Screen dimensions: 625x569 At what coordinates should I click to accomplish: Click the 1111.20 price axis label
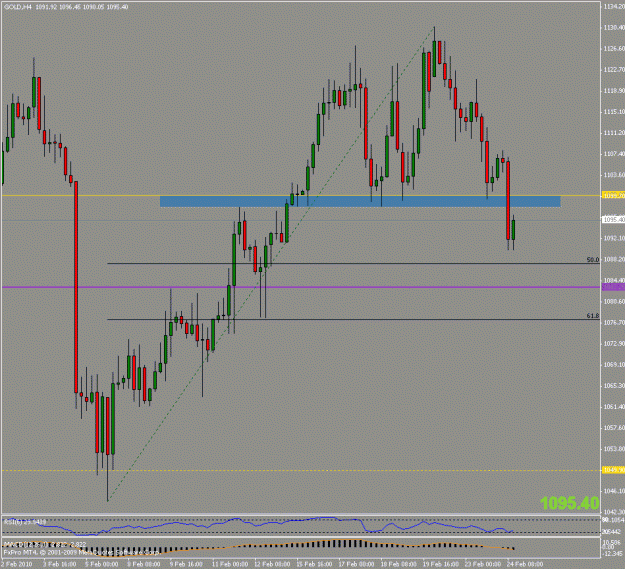coord(614,133)
